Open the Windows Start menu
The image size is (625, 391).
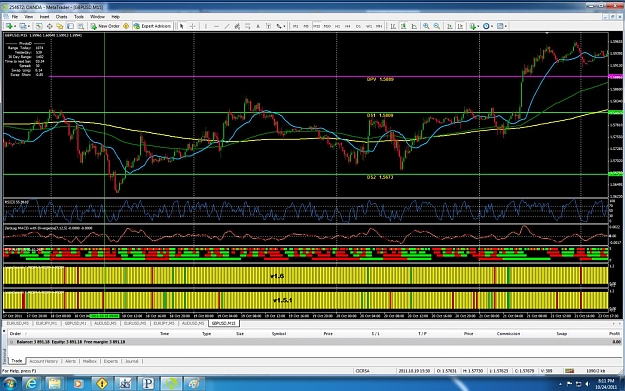(x=9, y=383)
